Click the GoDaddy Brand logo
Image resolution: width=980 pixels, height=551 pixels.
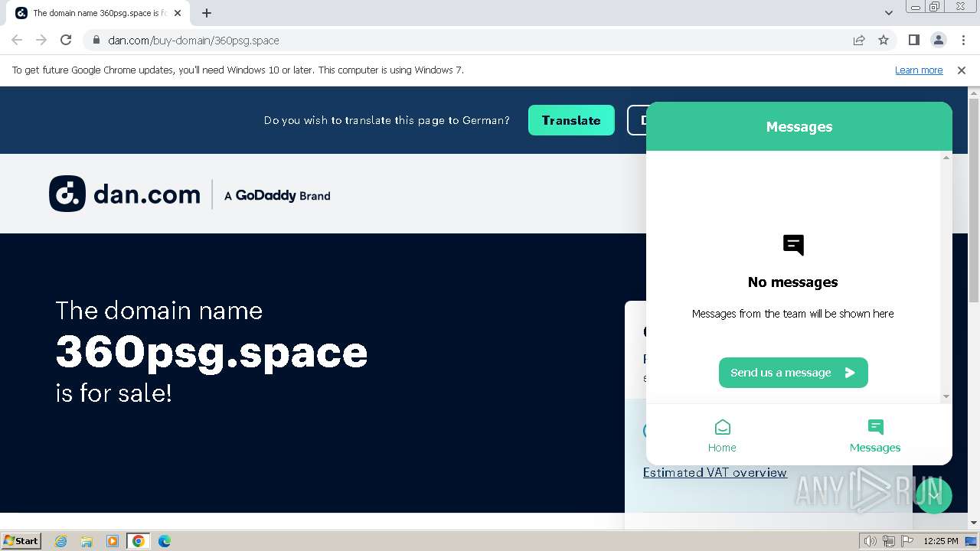coord(277,196)
